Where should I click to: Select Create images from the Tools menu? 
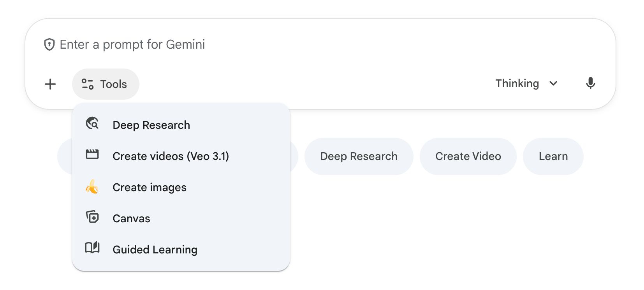[x=149, y=187]
